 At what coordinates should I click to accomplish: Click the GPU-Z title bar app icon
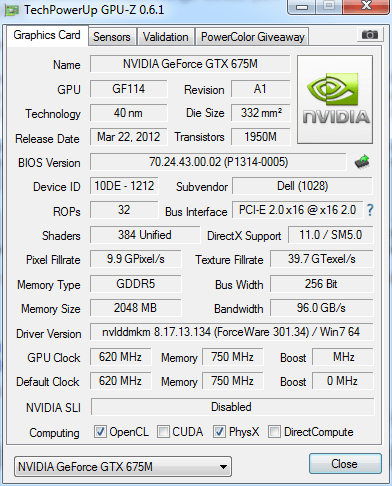12,10
